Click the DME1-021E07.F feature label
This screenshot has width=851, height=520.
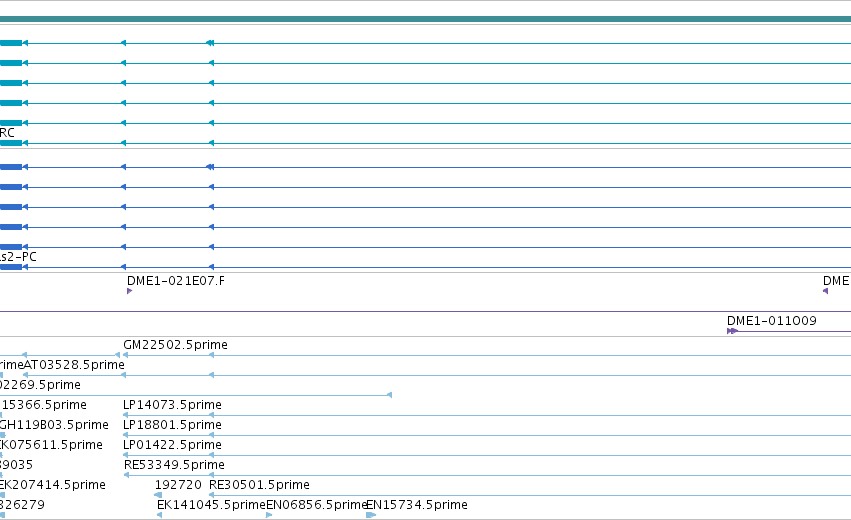[175, 281]
